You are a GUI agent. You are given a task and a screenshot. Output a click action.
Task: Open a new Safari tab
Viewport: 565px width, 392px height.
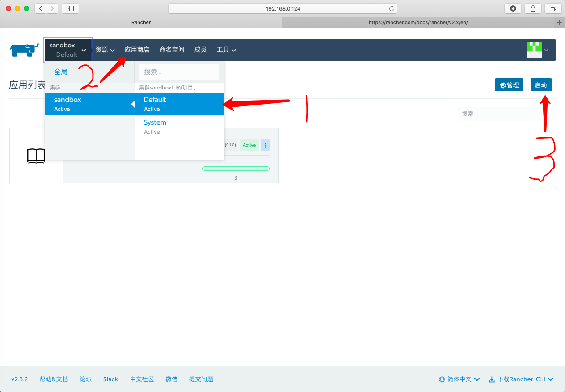(559, 22)
